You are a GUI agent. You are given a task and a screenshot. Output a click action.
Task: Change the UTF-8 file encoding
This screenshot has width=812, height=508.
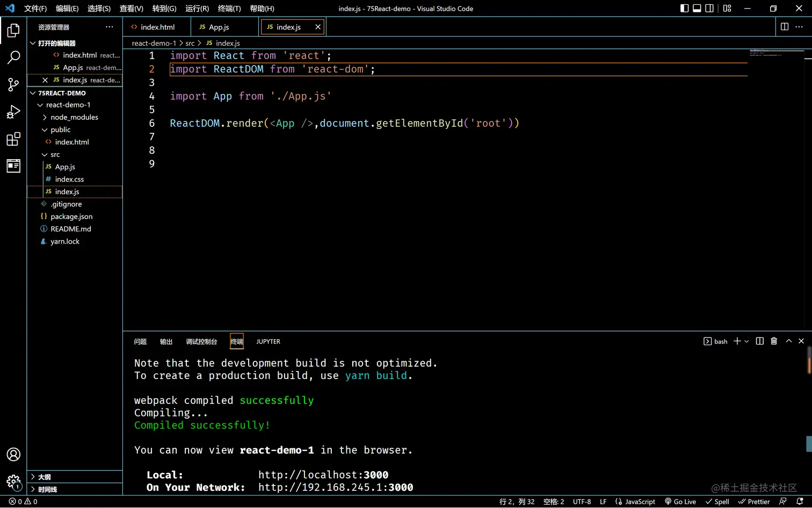[582, 502]
